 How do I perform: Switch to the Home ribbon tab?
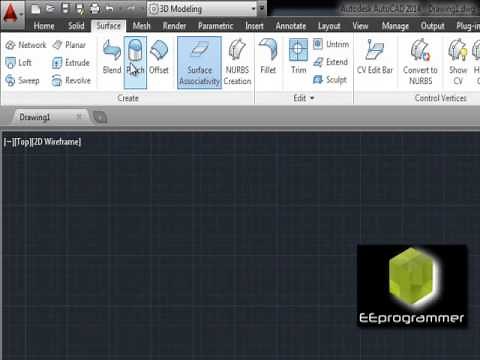44,26
